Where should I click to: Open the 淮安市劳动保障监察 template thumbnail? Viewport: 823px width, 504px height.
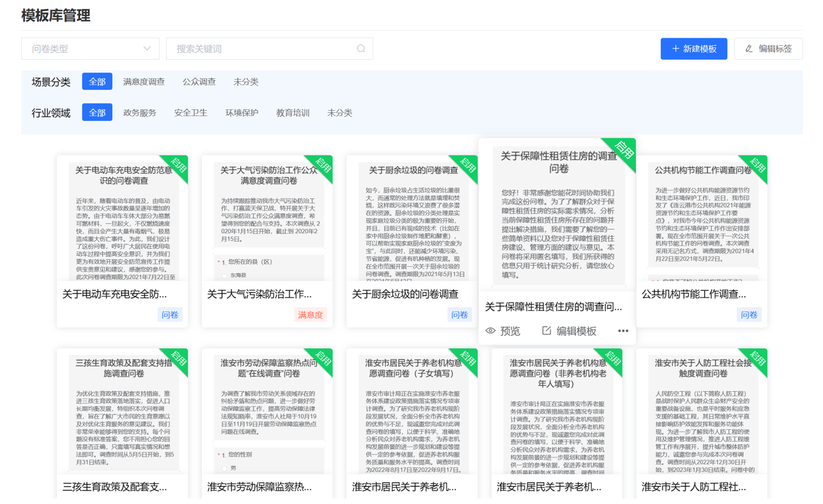pyautogui.click(x=267, y=411)
